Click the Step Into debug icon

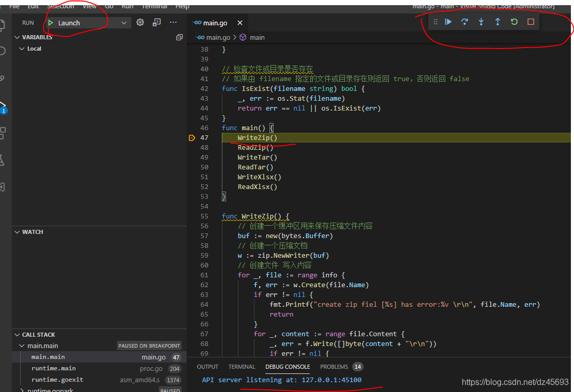481,22
